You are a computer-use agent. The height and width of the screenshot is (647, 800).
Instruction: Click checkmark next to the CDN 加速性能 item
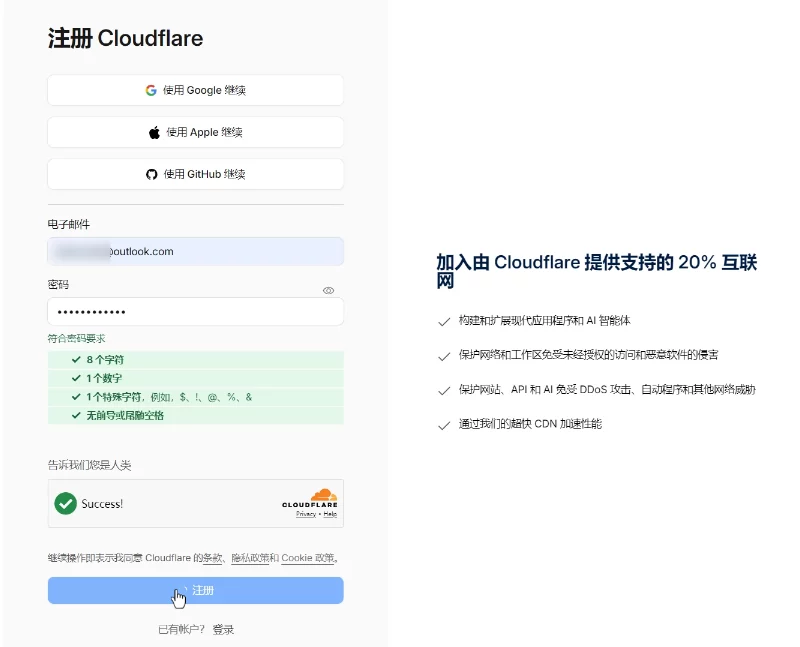(443, 425)
